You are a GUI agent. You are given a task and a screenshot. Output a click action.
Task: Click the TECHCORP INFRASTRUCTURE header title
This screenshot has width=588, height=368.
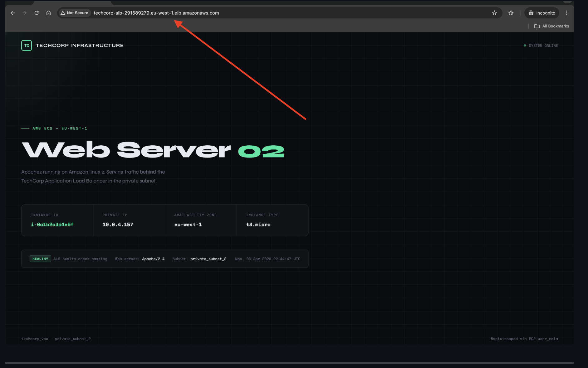coord(80,46)
